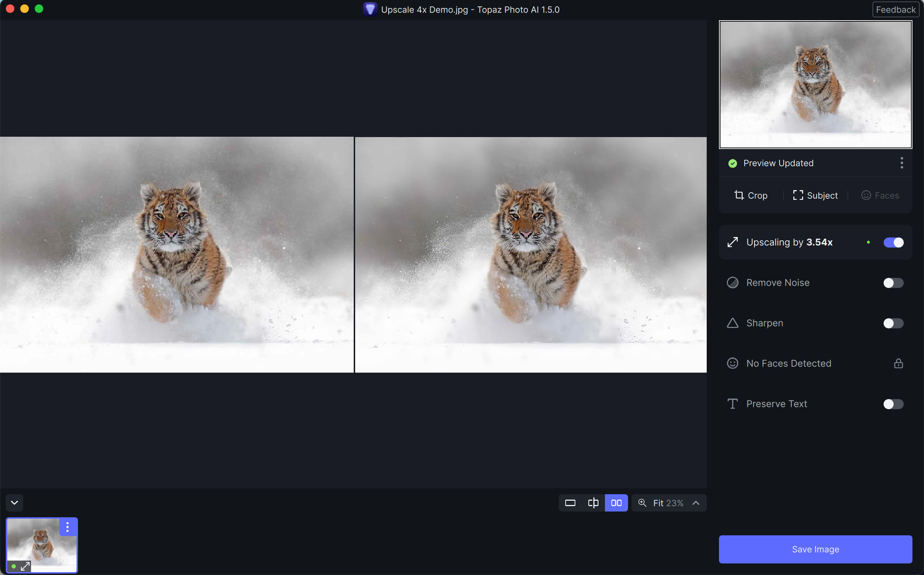Viewport: 924px width, 575px height.
Task: Select the single image view icon
Action: [x=570, y=503]
